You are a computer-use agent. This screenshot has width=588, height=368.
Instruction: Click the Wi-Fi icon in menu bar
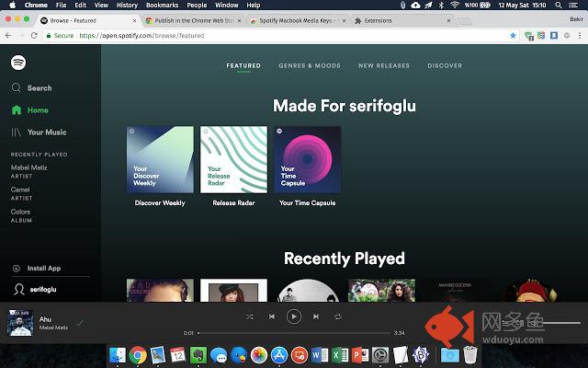[455, 6]
